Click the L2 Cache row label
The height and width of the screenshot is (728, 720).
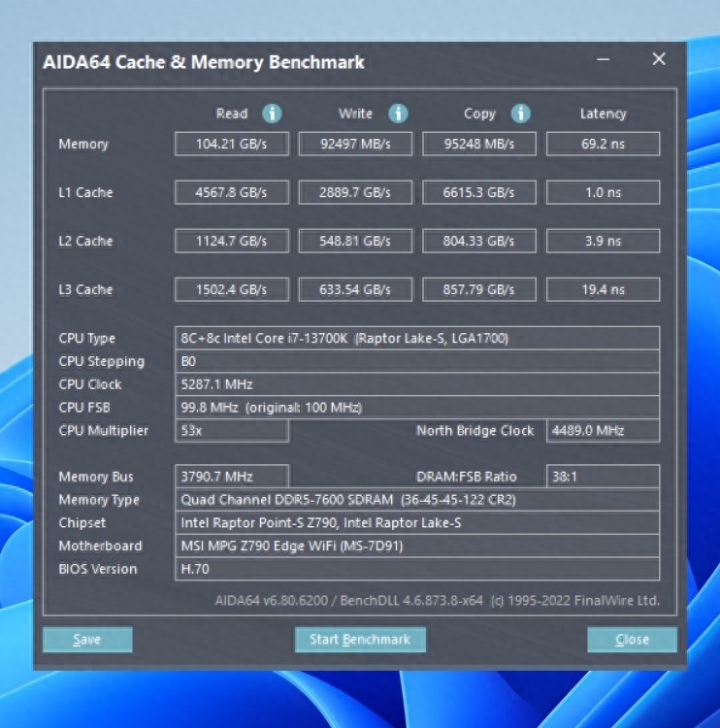[85, 242]
